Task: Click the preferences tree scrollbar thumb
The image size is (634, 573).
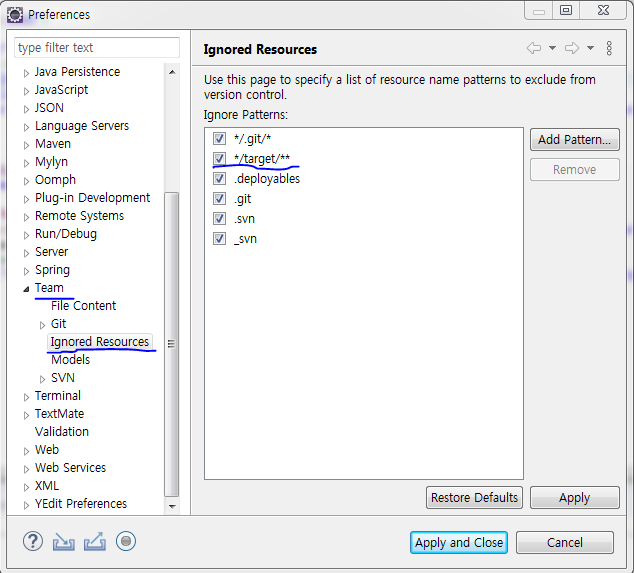Action: pos(171,344)
